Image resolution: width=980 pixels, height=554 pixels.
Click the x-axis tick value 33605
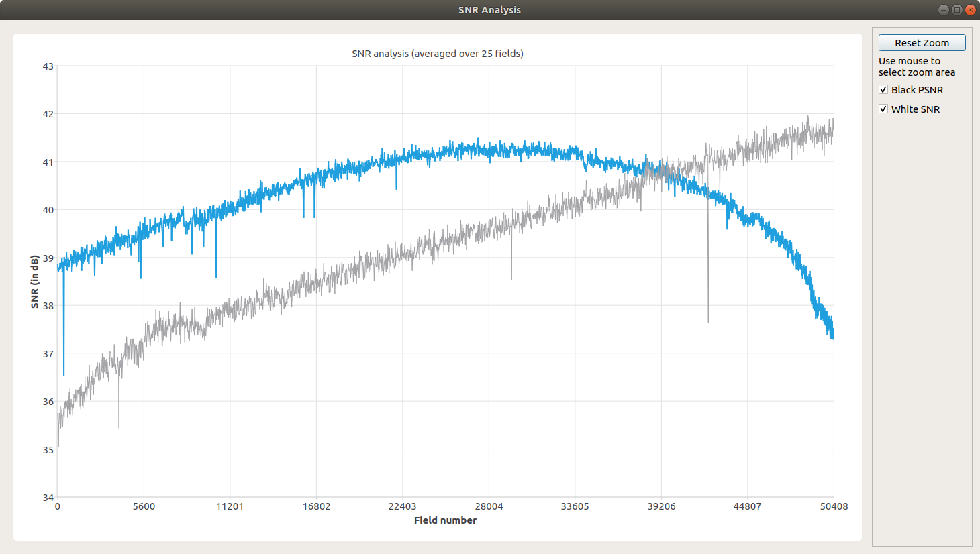(575, 506)
